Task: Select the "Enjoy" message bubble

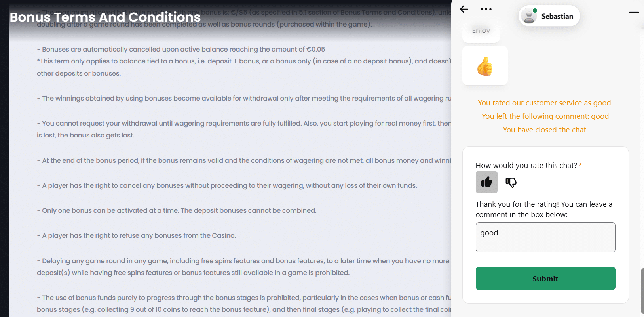Action: pos(481,31)
